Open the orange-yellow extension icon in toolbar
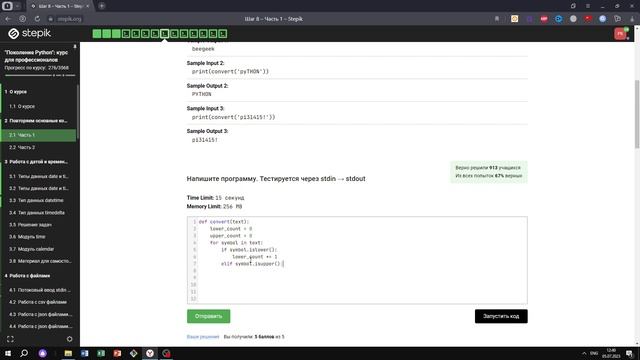This screenshot has height=360, width=640. [x=515, y=19]
